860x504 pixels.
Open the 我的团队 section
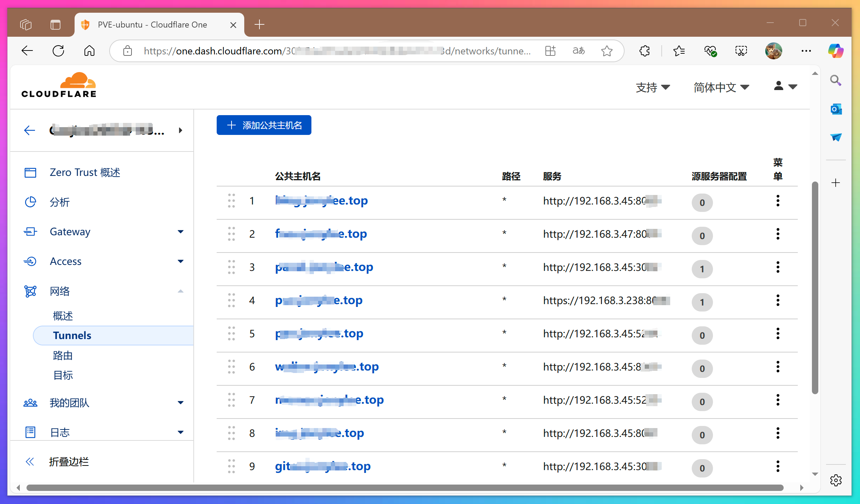click(69, 403)
